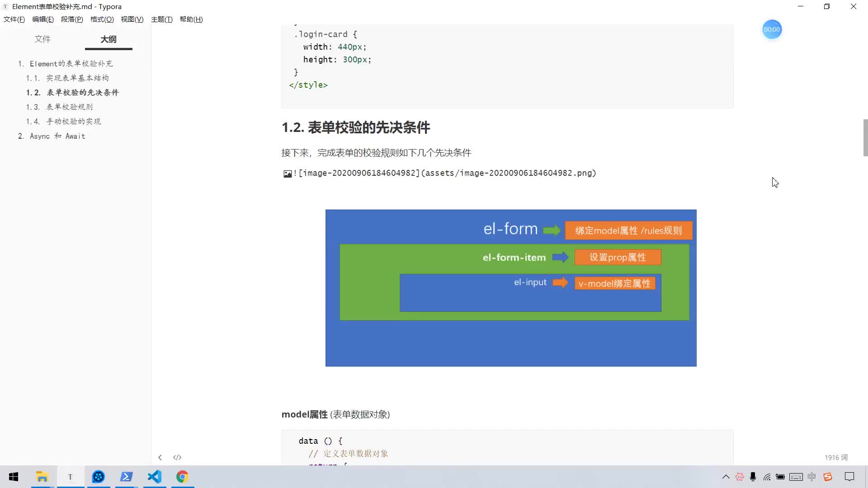Open 主题(T) menu
Image resolution: width=868 pixels, height=488 pixels.
(161, 19)
